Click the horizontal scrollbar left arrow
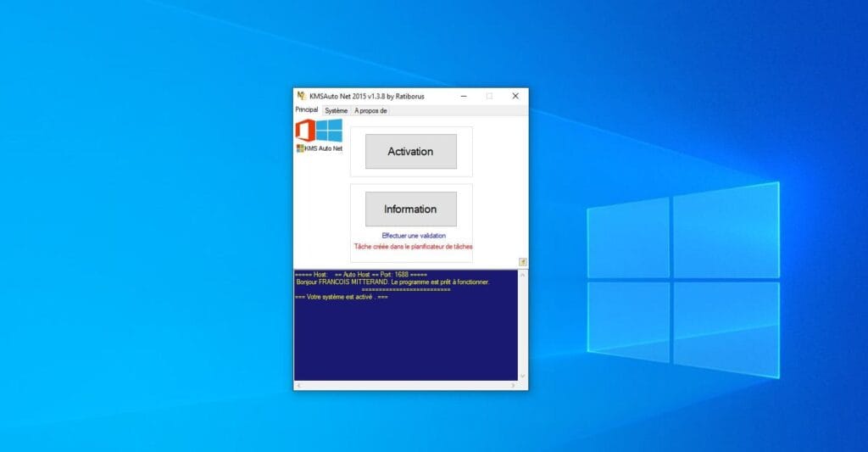Image resolution: width=868 pixels, height=452 pixels. (x=298, y=386)
